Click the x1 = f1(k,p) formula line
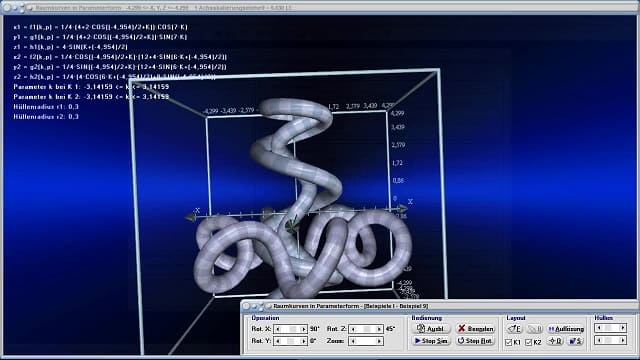640x360 pixels. (100, 27)
